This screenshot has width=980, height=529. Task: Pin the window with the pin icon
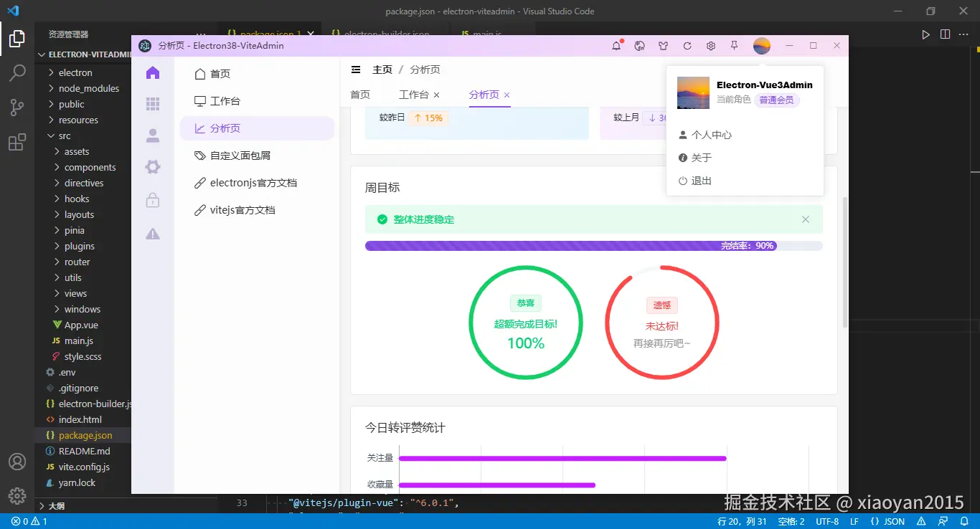pos(734,45)
